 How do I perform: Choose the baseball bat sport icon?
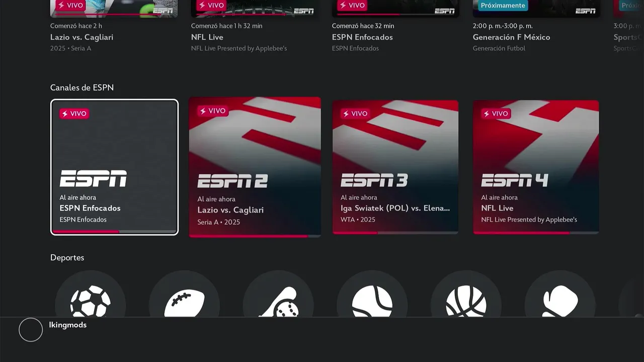coord(278,295)
